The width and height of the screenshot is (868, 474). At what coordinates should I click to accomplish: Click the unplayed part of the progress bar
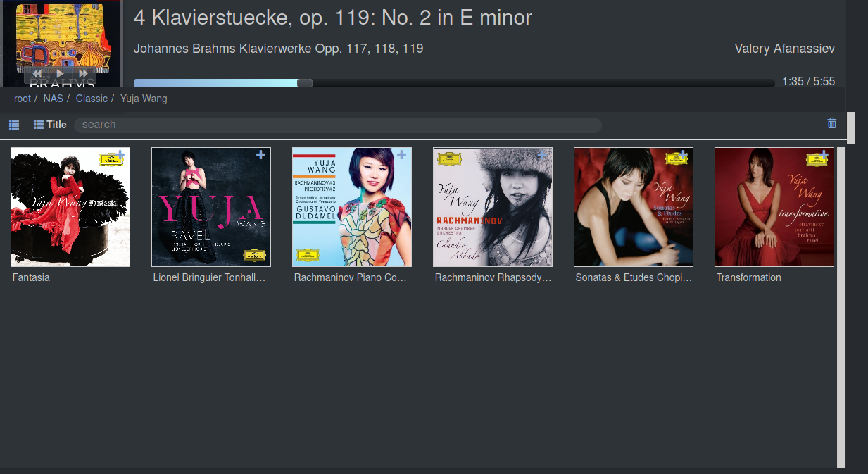pos(543,83)
